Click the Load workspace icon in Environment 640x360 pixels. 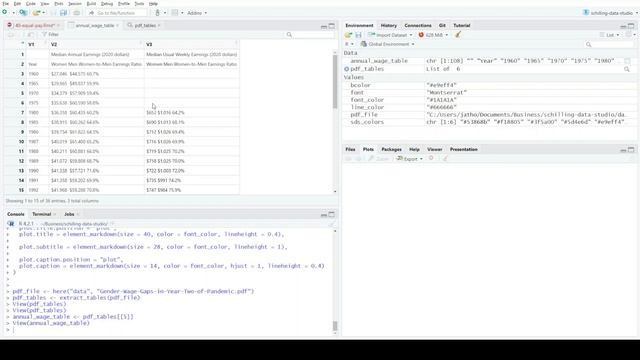click(348, 35)
